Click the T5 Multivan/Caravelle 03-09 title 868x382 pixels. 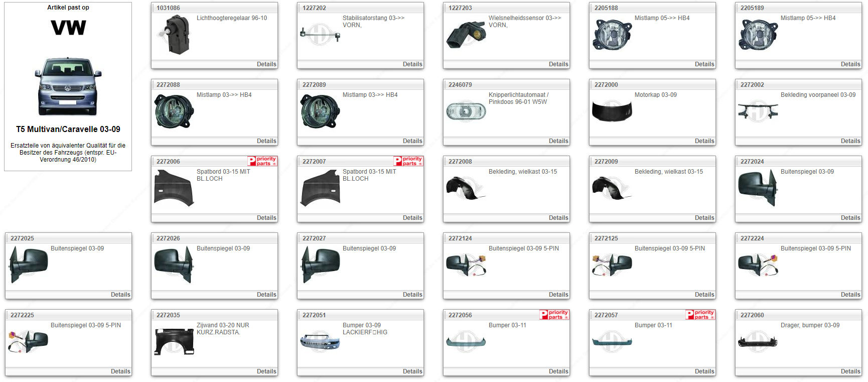coord(68,130)
